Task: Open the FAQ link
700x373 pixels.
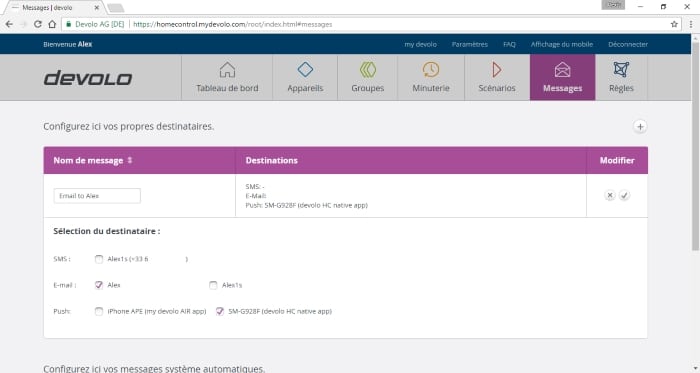Action: click(509, 44)
